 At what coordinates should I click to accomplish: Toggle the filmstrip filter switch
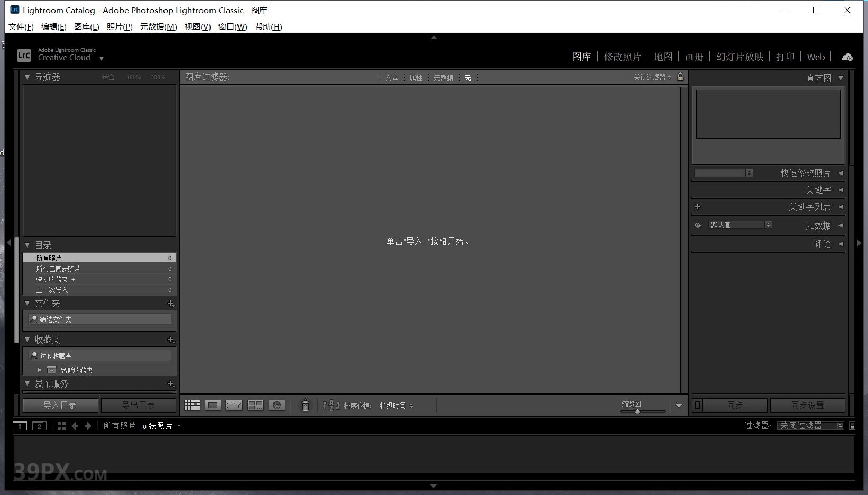(852, 426)
